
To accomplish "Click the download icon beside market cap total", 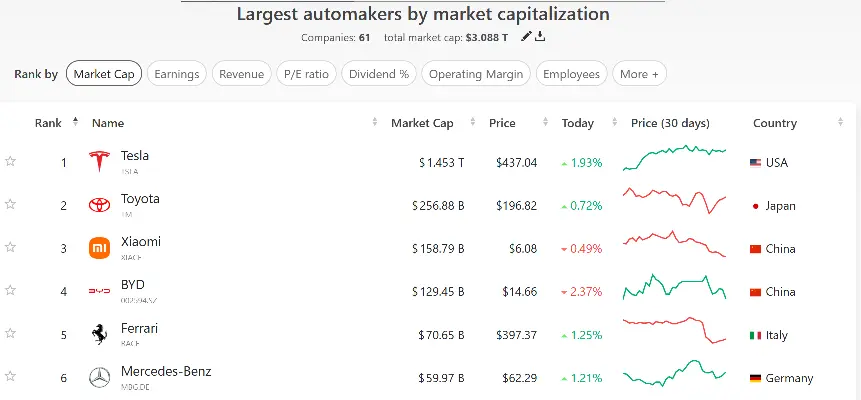I will coord(540,37).
